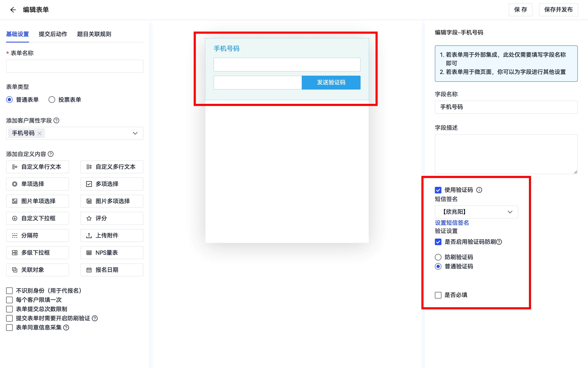Screen dimensions: 588x368
Task: Open the 设置短信签名 link
Action: point(452,223)
